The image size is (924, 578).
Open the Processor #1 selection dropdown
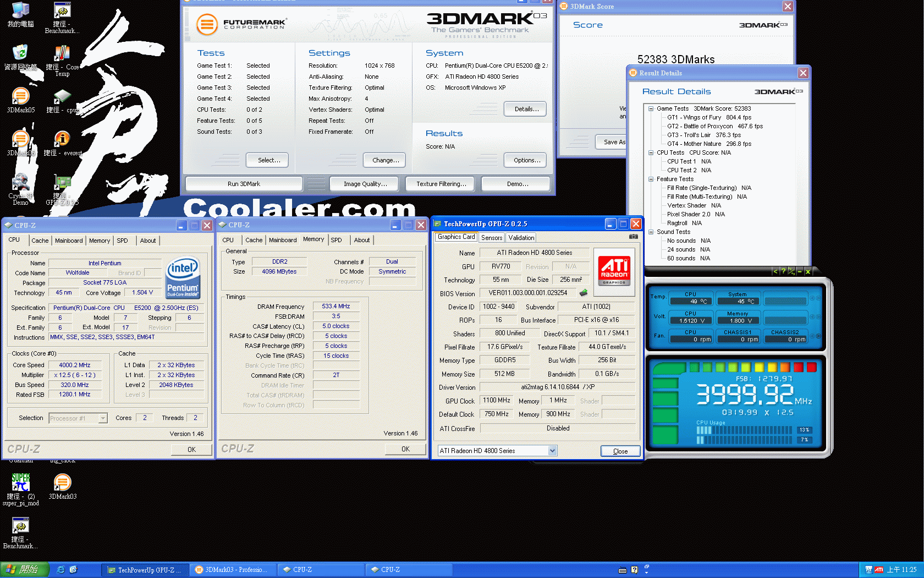tap(103, 418)
